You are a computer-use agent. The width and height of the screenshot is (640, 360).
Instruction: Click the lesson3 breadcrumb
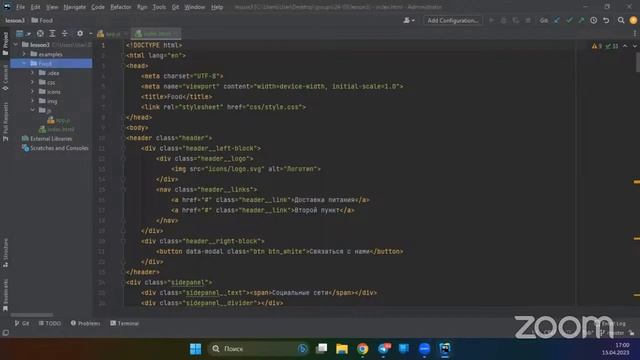pos(15,20)
